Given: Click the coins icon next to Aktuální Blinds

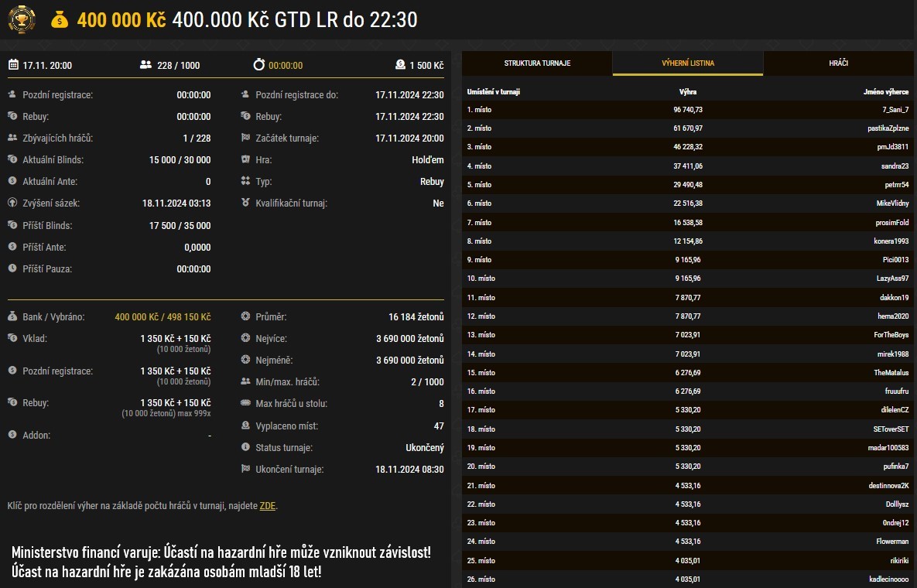Looking at the screenshot, I should pyautogui.click(x=11, y=160).
